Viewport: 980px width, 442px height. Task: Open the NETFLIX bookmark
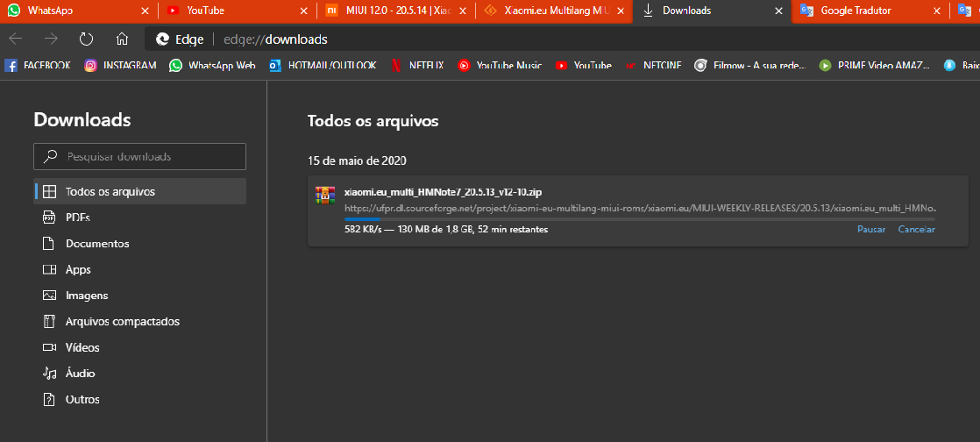click(417, 65)
